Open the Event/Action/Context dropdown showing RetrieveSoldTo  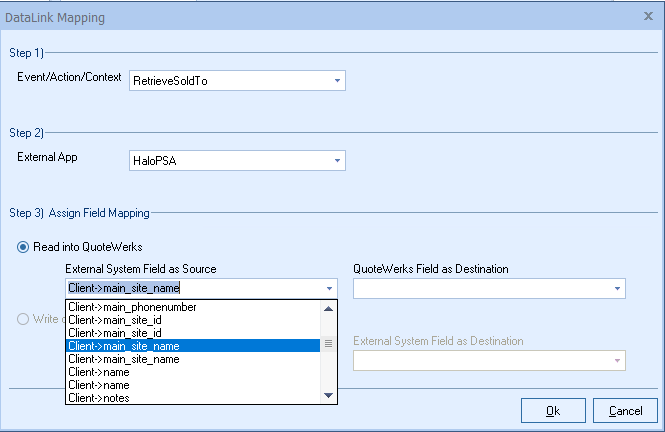click(x=337, y=79)
